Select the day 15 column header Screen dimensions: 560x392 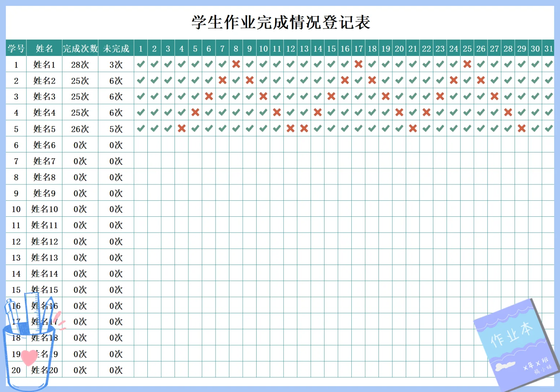[331, 48]
